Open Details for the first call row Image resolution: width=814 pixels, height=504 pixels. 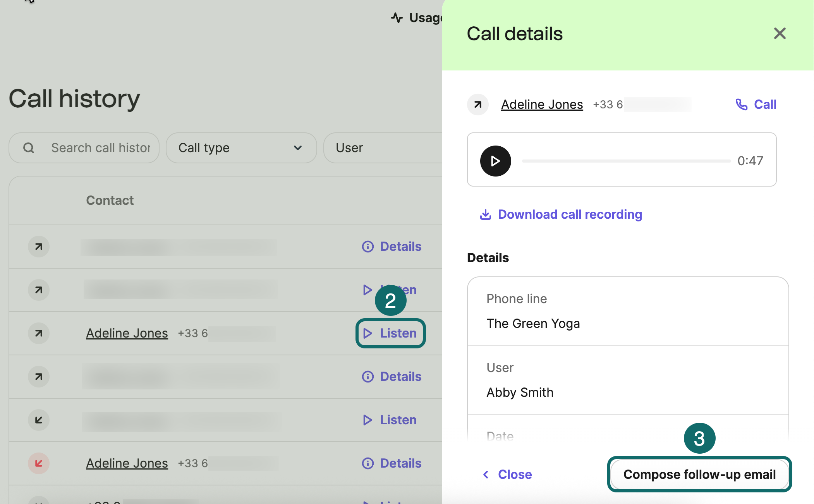click(392, 247)
